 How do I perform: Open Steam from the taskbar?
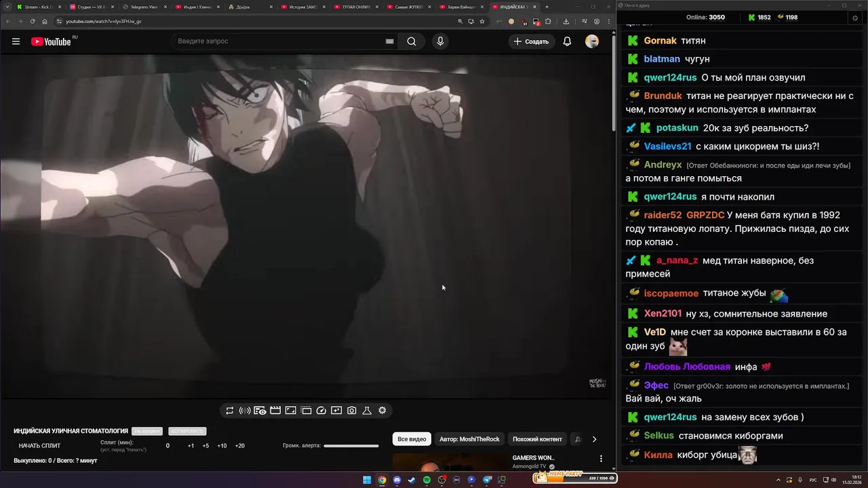[x=412, y=480]
